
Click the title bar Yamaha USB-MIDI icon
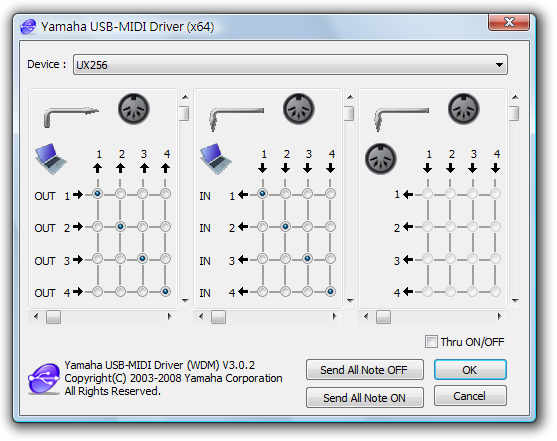point(28,27)
